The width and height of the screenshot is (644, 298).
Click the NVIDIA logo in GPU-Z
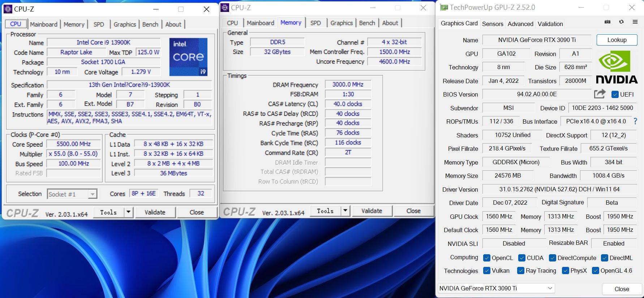pyautogui.click(x=617, y=67)
